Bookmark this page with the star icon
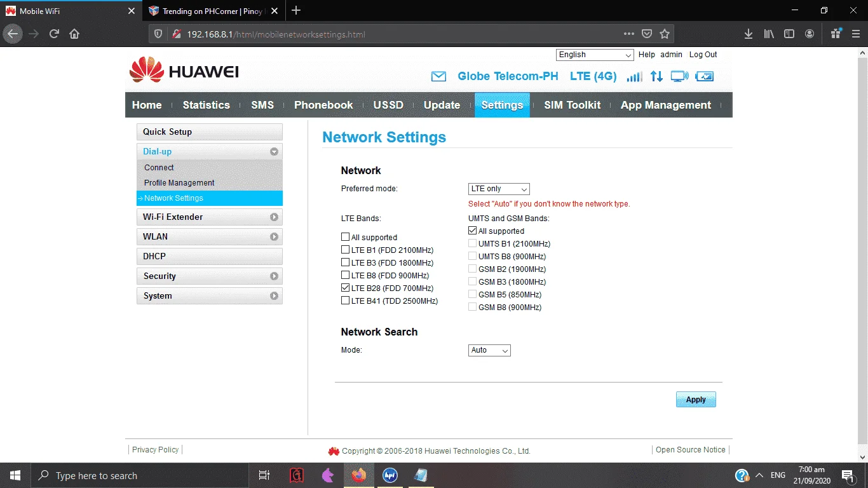Screen dimensions: 868x488 tap(665, 34)
